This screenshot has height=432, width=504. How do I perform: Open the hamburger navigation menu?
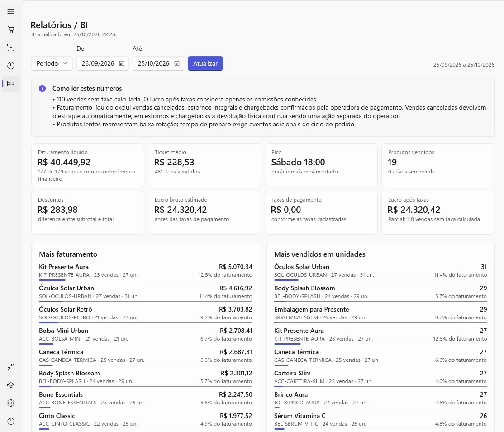(11, 12)
